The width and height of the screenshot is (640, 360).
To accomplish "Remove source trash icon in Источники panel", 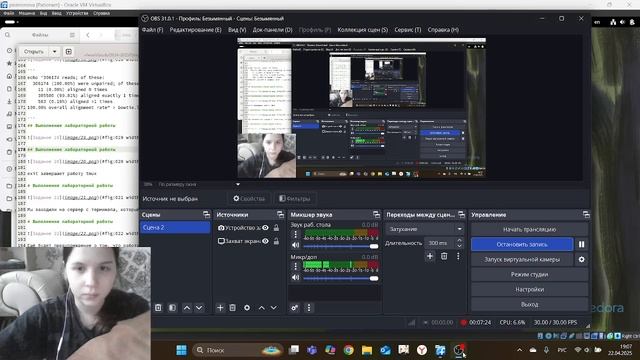I will tap(232, 308).
